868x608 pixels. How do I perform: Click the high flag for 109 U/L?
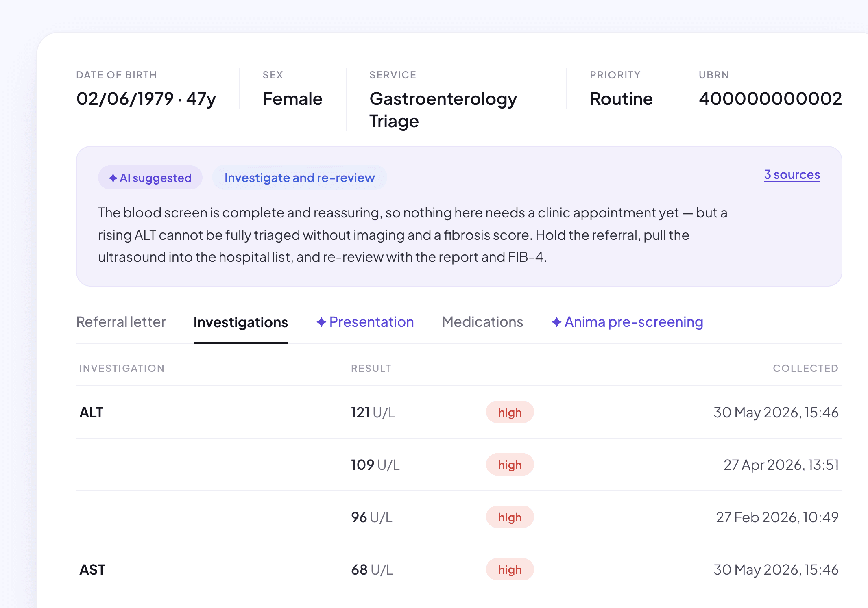pyautogui.click(x=510, y=465)
